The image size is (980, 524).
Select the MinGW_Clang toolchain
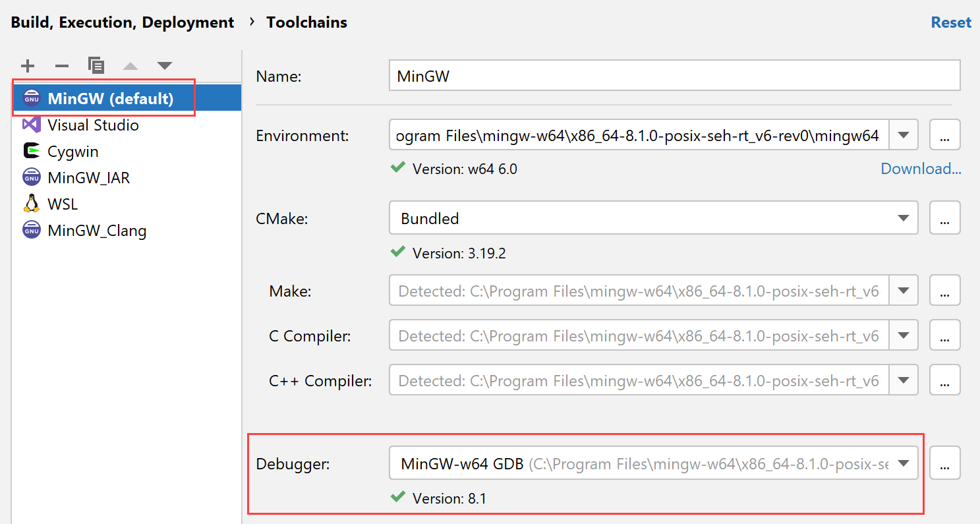click(x=97, y=230)
